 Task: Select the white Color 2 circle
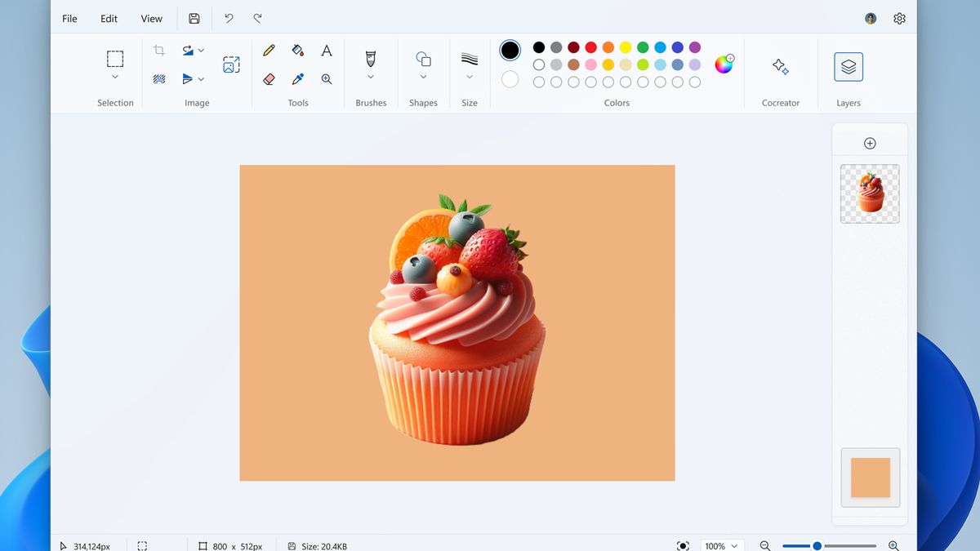[x=510, y=79]
